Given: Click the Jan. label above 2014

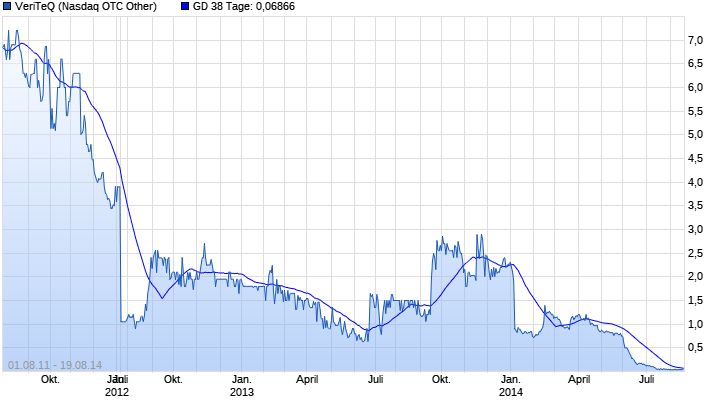Looking at the screenshot, I should tap(511, 380).
